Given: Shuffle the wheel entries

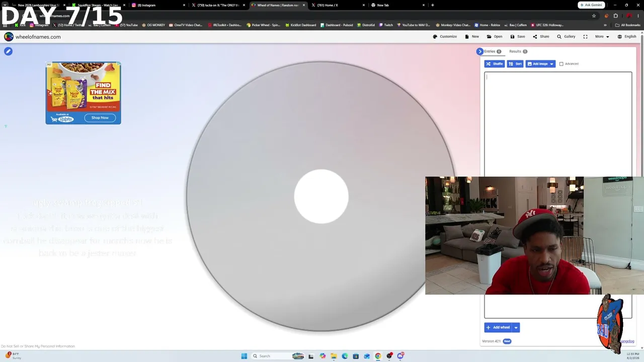Looking at the screenshot, I should tap(494, 64).
